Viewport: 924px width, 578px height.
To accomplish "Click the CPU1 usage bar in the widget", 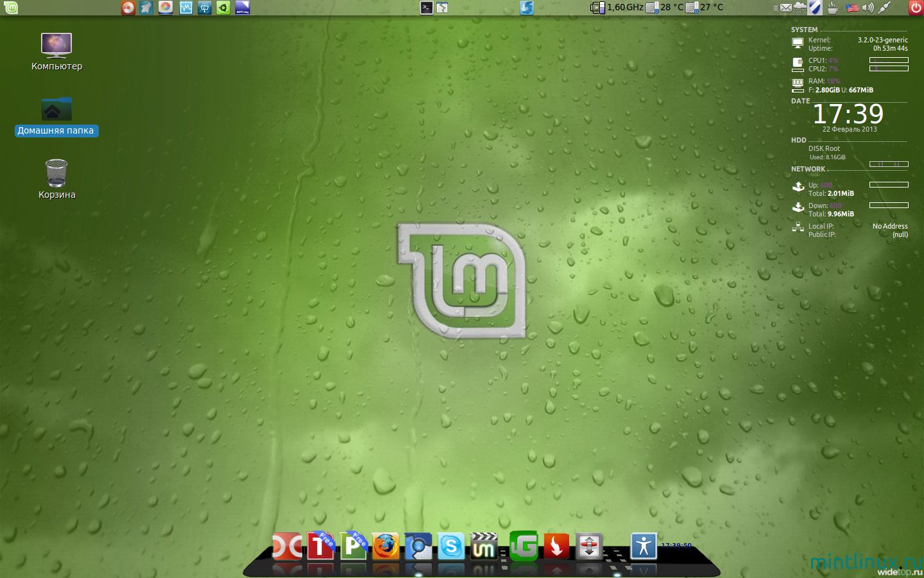I will 889,60.
